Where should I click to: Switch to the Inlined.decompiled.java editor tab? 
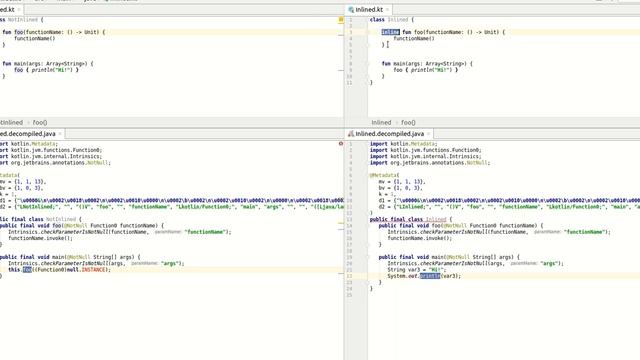coord(389,134)
